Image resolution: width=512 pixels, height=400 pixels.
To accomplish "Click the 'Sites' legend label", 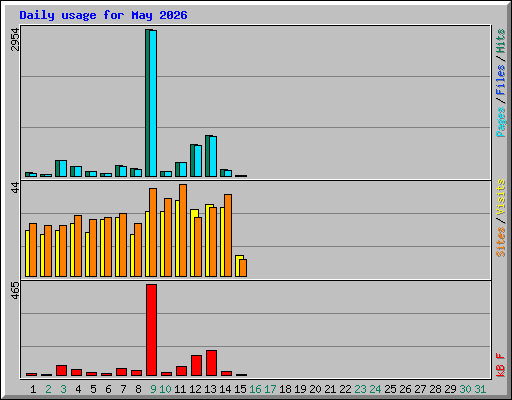I will tap(501, 242).
